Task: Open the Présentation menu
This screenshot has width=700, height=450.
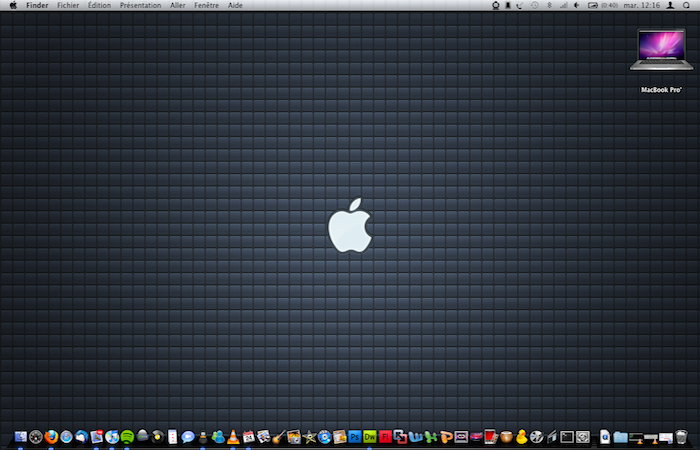Action: click(x=141, y=5)
